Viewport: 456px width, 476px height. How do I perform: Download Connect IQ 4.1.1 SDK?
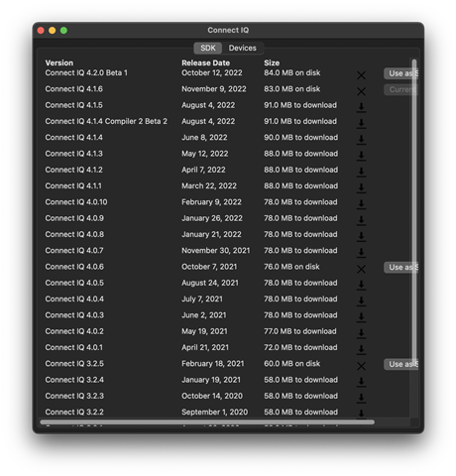[361, 188]
